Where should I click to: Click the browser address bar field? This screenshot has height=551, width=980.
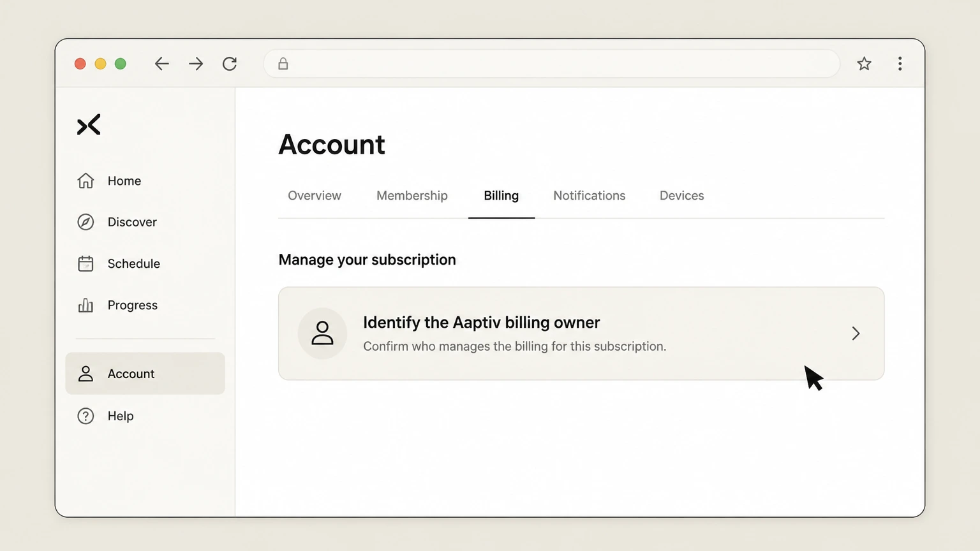tap(552, 64)
